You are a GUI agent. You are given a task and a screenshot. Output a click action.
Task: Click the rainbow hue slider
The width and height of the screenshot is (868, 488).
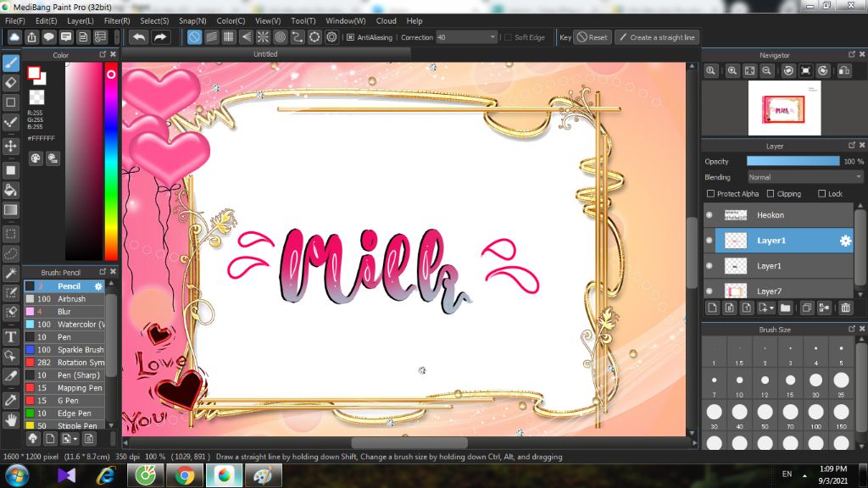111,161
